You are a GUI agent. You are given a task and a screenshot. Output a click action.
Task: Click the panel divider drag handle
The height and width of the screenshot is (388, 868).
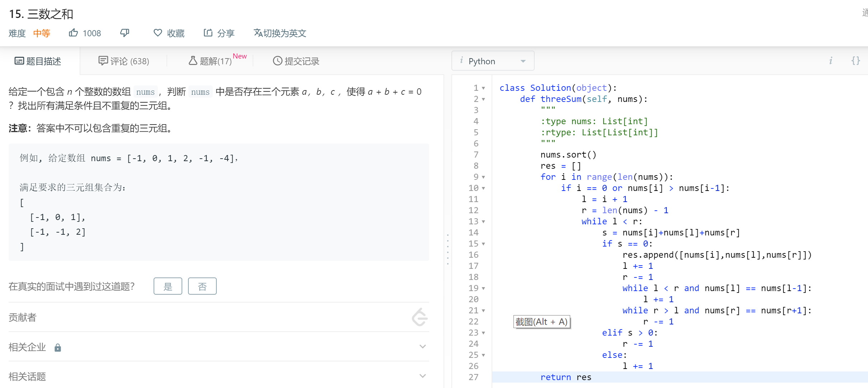click(447, 249)
